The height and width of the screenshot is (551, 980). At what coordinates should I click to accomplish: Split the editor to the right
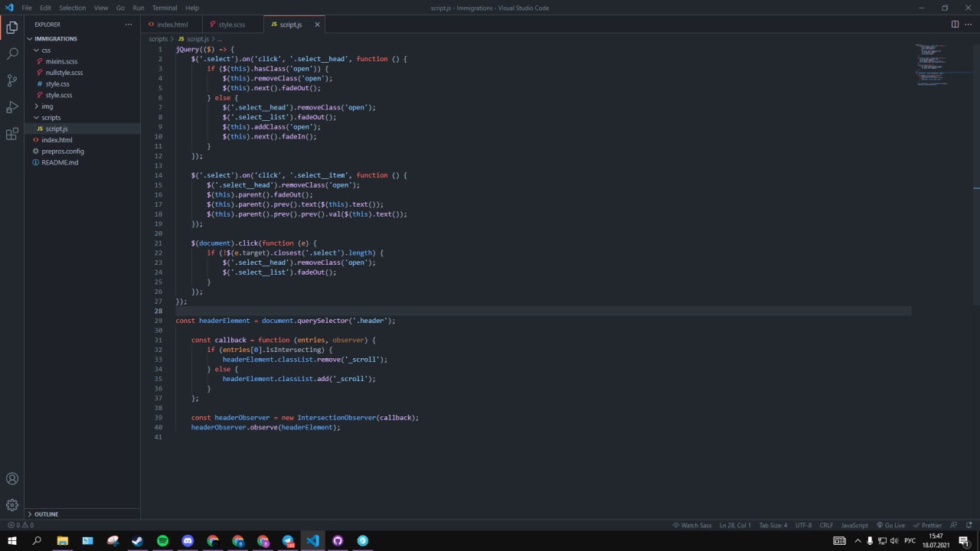[955, 24]
